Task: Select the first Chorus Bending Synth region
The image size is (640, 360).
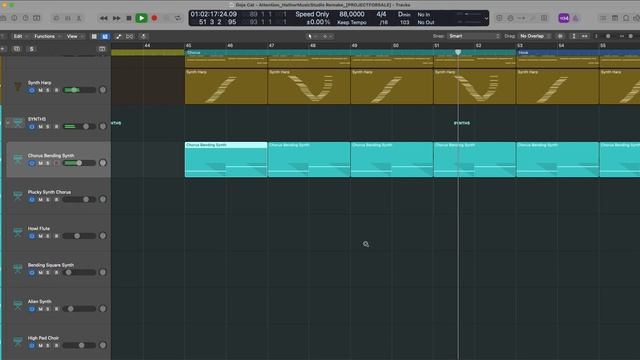Action: click(226, 159)
